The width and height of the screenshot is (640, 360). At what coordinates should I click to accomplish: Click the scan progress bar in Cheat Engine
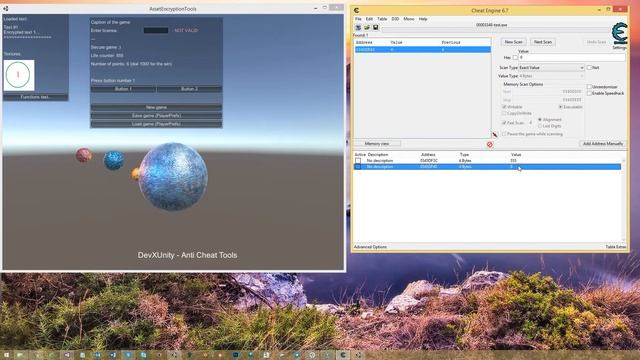pyautogui.click(x=495, y=30)
